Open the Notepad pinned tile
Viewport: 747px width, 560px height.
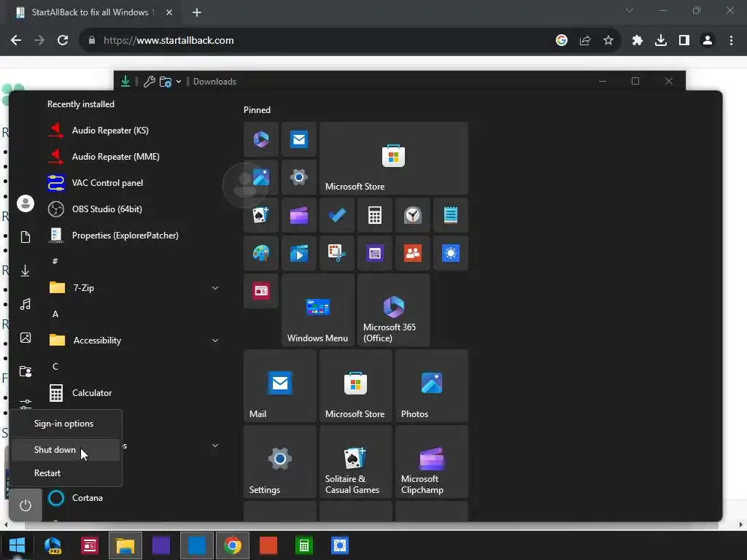[x=451, y=215]
